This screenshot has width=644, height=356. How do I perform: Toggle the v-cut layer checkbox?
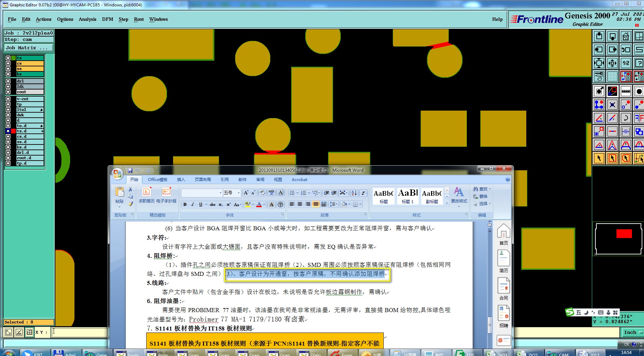tap(8, 99)
